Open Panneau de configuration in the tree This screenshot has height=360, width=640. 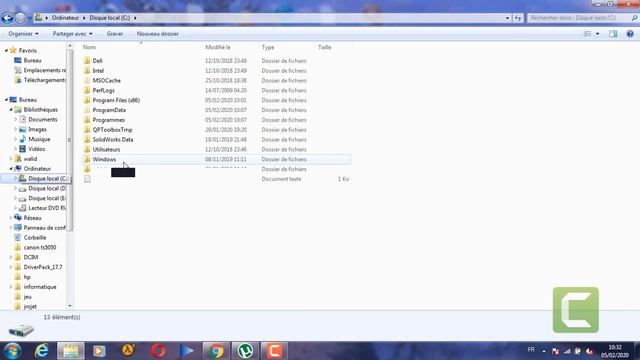44,228
